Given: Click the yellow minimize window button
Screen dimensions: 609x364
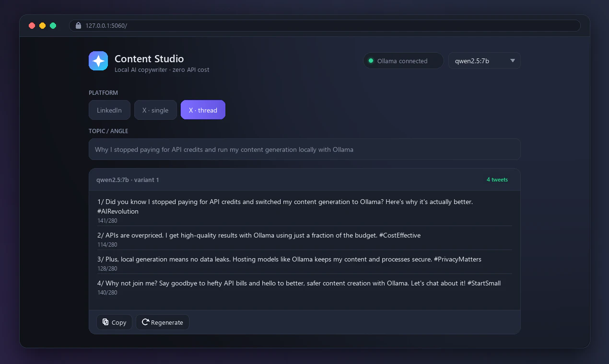Looking at the screenshot, I should pyautogui.click(x=43, y=26).
